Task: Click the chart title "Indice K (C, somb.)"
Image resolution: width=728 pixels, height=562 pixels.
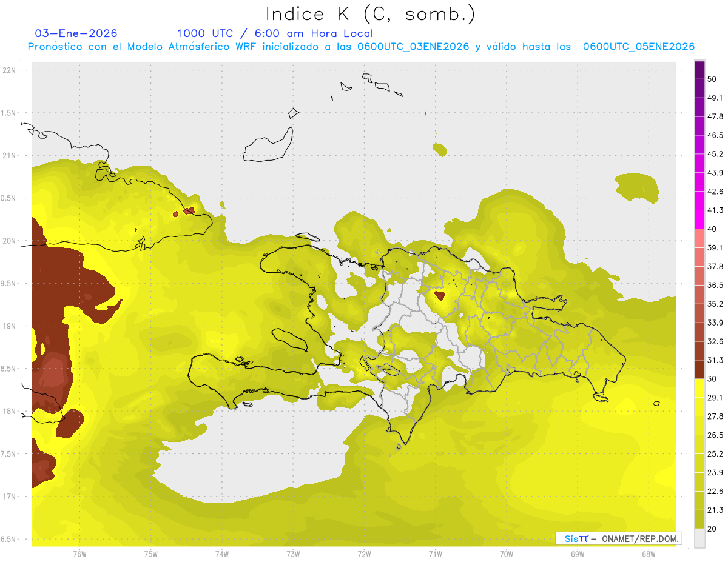Action: point(370,13)
